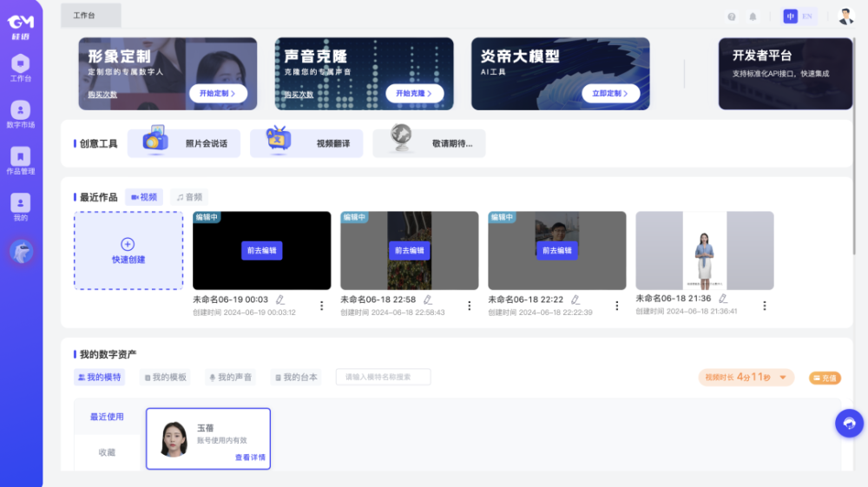This screenshot has width=868, height=487.
Task: Click the 照片会说话 tool label
Action: tap(206, 144)
